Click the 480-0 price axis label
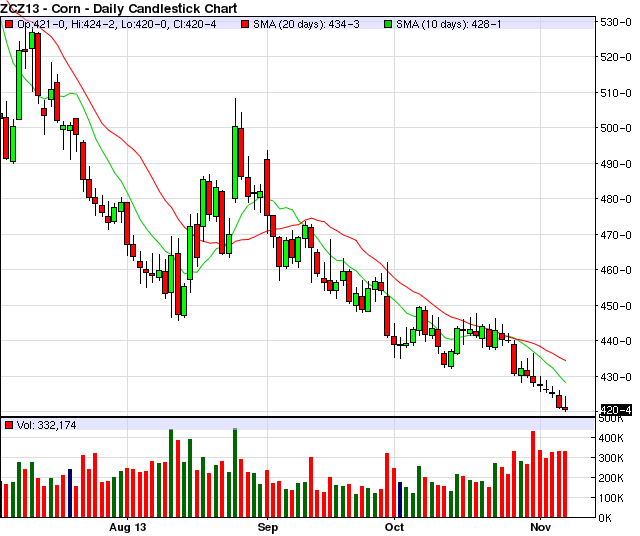 point(616,199)
